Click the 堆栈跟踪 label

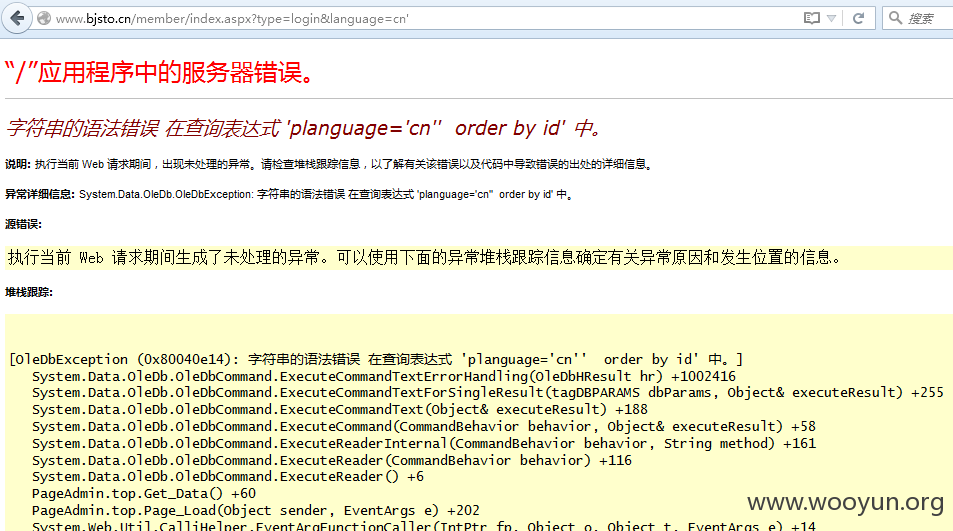pos(29,292)
